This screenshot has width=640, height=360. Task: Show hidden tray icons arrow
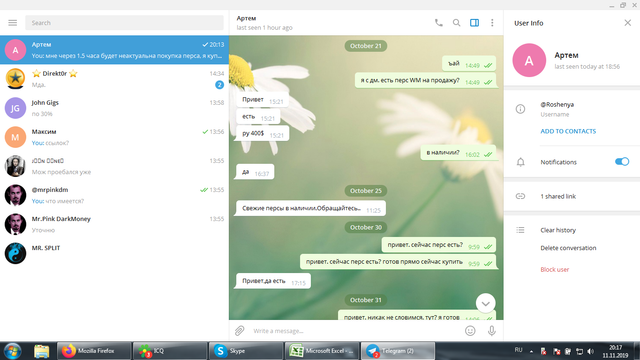pos(531,351)
